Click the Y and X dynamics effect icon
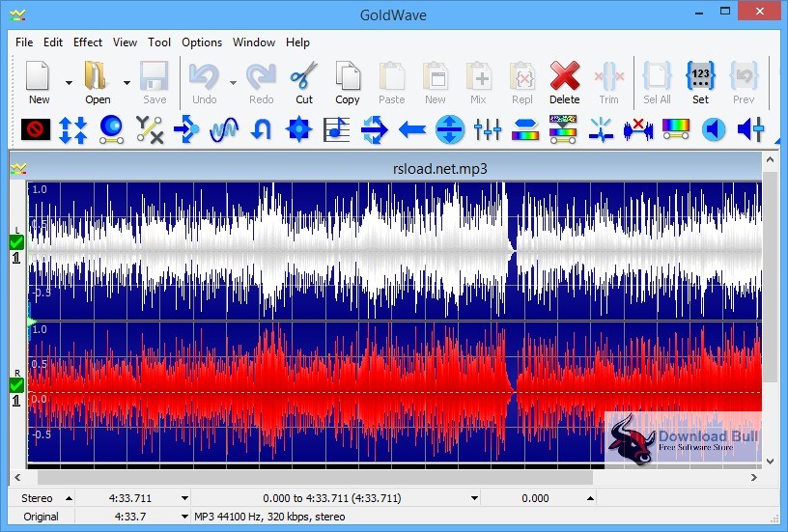 pos(150,129)
